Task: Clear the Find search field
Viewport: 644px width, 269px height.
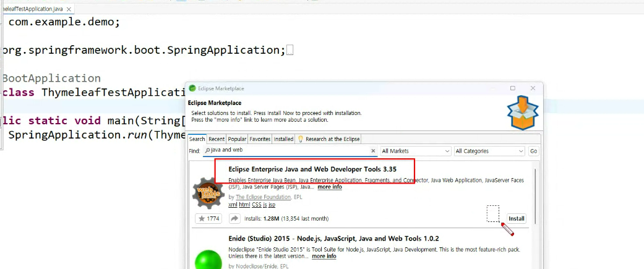Action: tap(373, 151)
